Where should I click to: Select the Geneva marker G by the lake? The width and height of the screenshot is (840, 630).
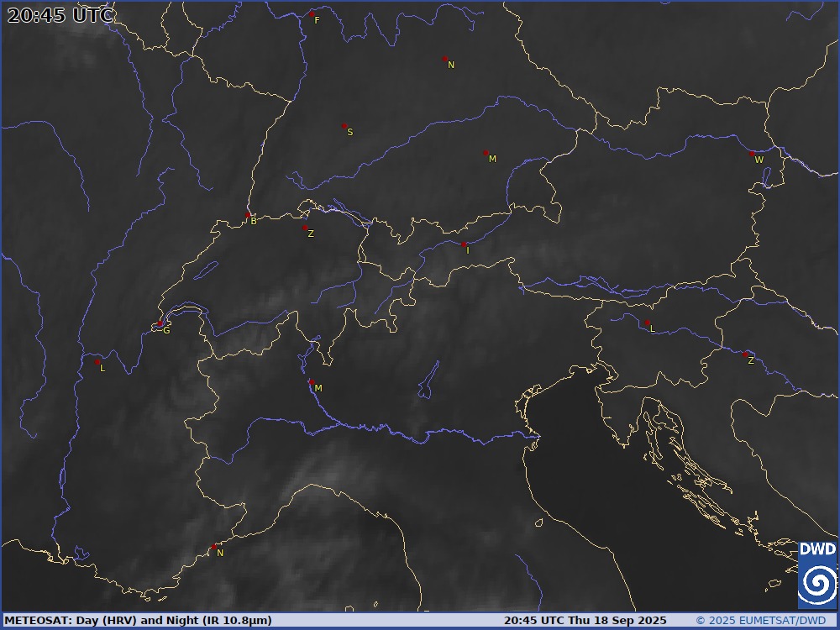pyautogui.click(x=160, y=323)
